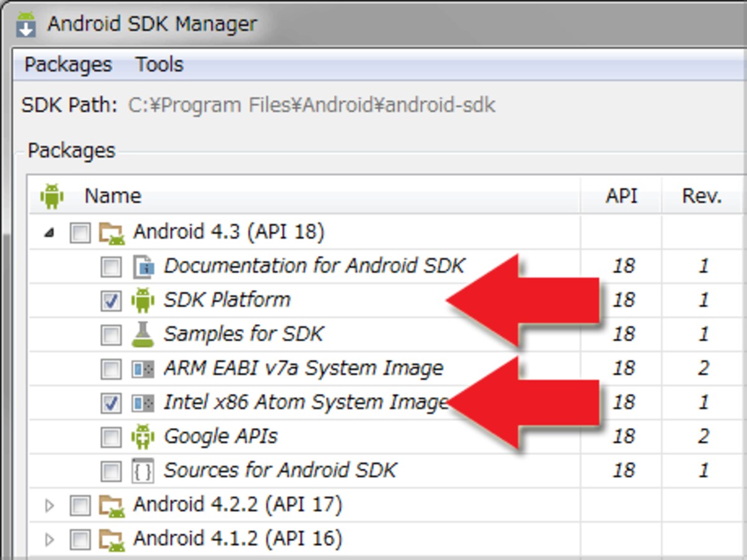The width and height of the screenshot is (747, 560).
Task: Click the green Android icon beside SDK Platform
Action: click(x=143, y=301)
